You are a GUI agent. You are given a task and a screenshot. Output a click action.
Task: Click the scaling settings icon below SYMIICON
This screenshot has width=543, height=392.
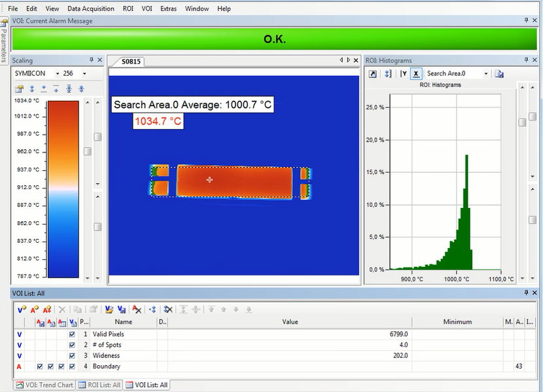20,89
